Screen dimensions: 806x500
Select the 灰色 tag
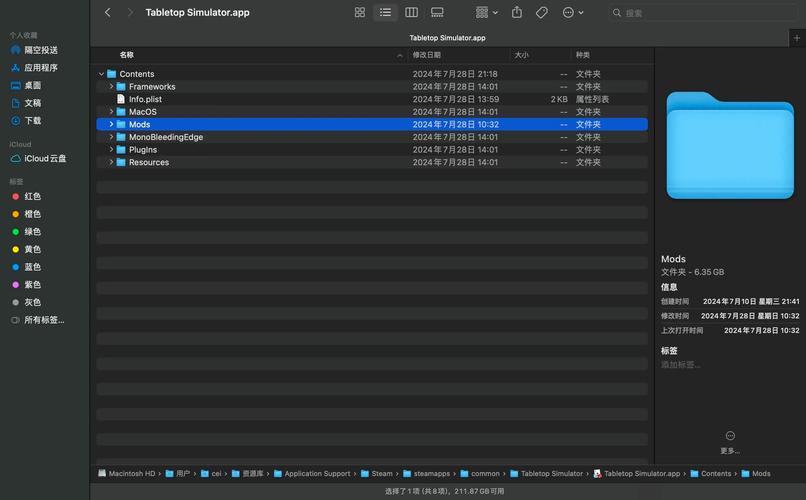click(26, 302)
